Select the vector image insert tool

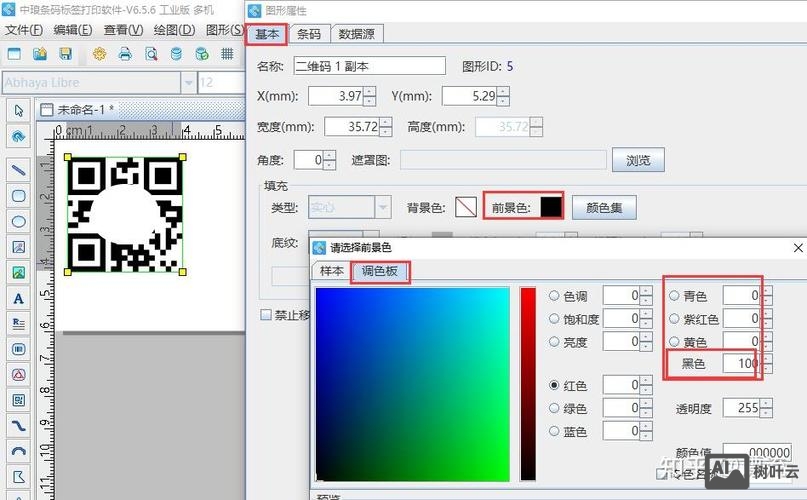click(19, 247)
